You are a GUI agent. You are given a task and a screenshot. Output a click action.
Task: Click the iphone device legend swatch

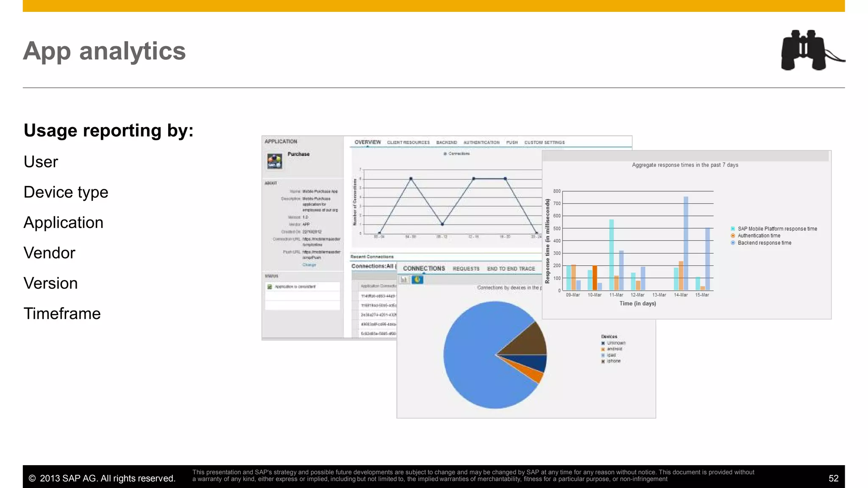[x=603, y=361]
